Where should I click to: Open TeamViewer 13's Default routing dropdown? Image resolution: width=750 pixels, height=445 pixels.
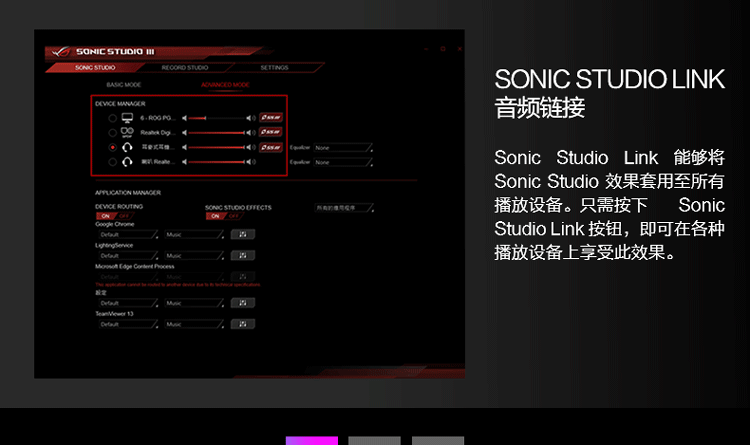coord(127,324)
